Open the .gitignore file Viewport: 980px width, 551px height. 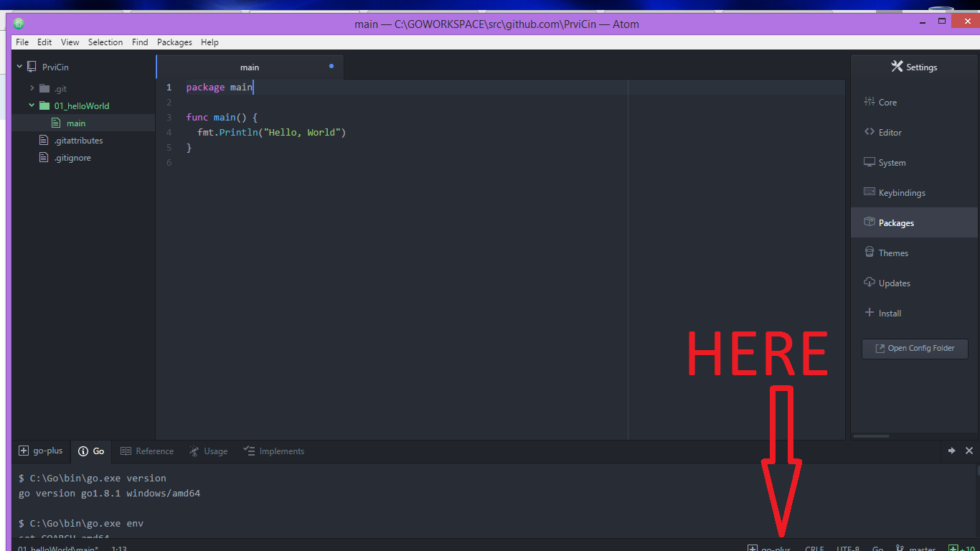[72, 158]
